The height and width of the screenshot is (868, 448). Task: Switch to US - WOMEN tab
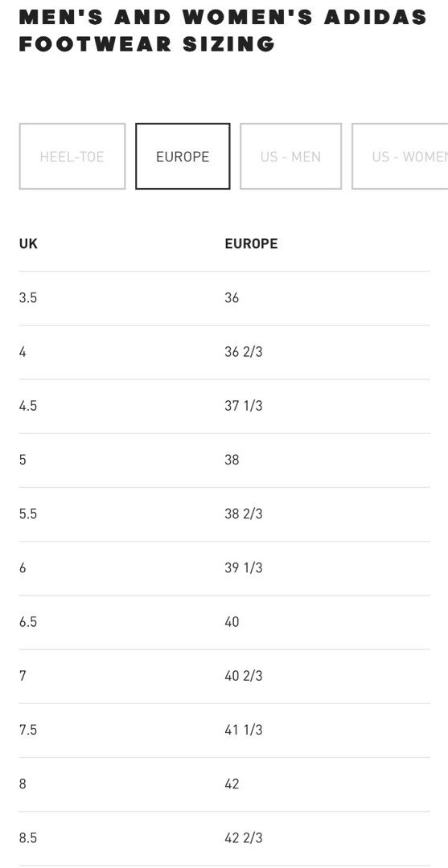click(400, 157)
